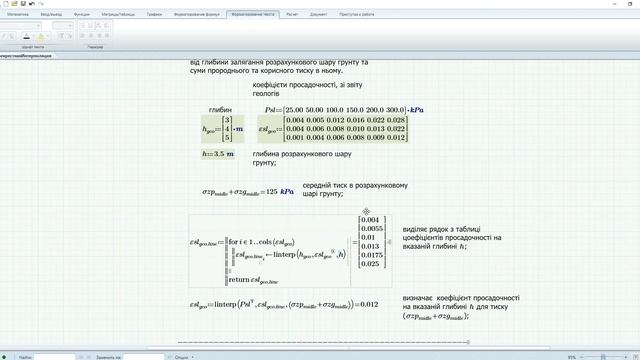The width and height of the screenshot is (640, 360).
Task: Click the zoom in plus button
Action: click(x=625, y=357)
